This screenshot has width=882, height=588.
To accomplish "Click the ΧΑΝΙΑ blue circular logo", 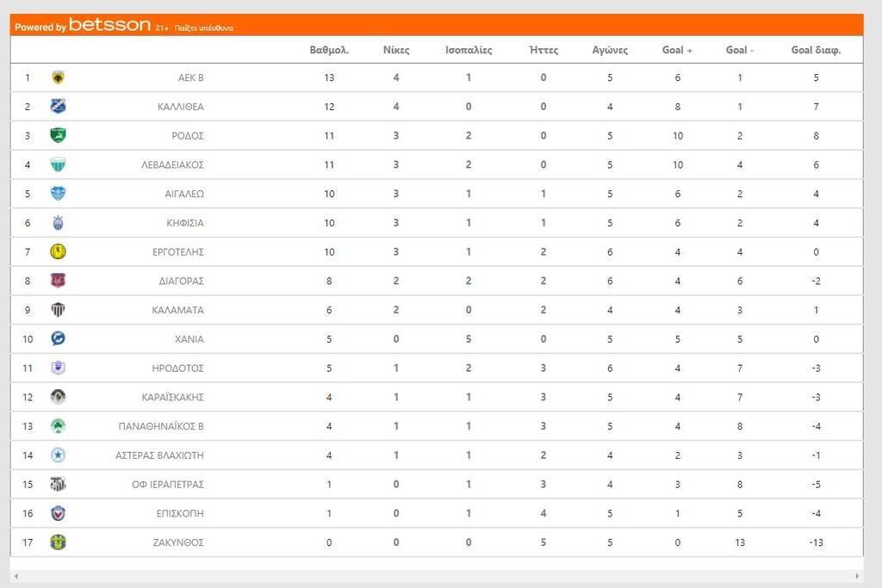I will coord(58,338).
